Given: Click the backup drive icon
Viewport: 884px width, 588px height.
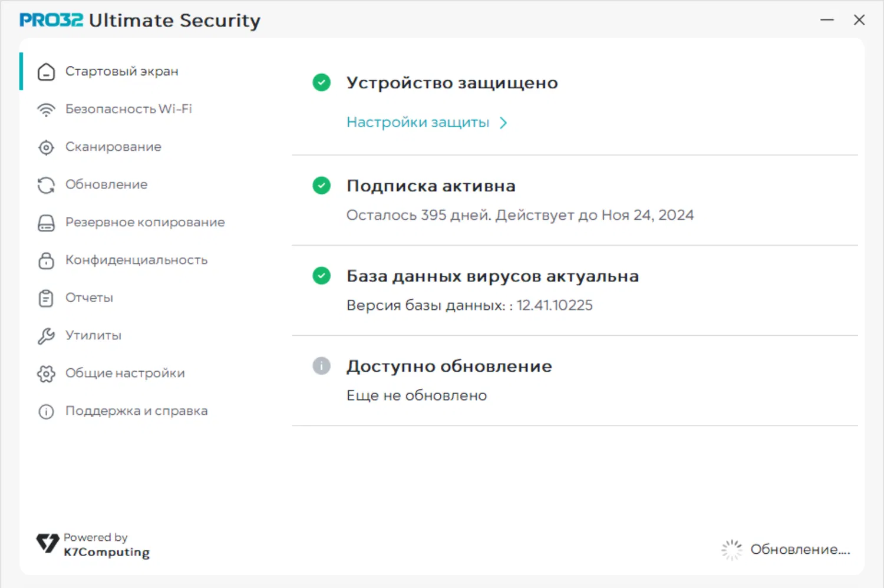Looking at the screenshot, I should [x=46, y=223].
